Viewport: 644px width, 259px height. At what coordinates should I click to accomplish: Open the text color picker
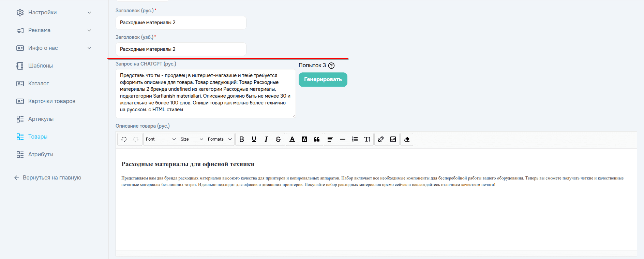[x=292, y=139]
